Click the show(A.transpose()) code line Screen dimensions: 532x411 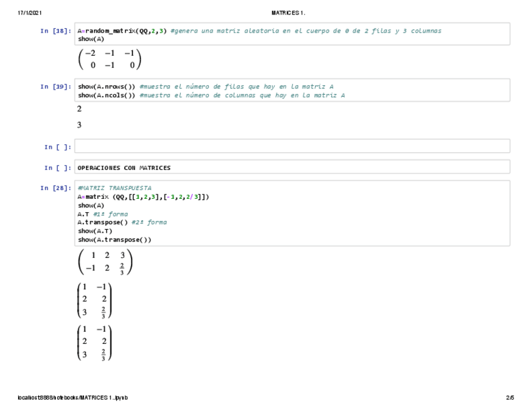click(114, 240)
